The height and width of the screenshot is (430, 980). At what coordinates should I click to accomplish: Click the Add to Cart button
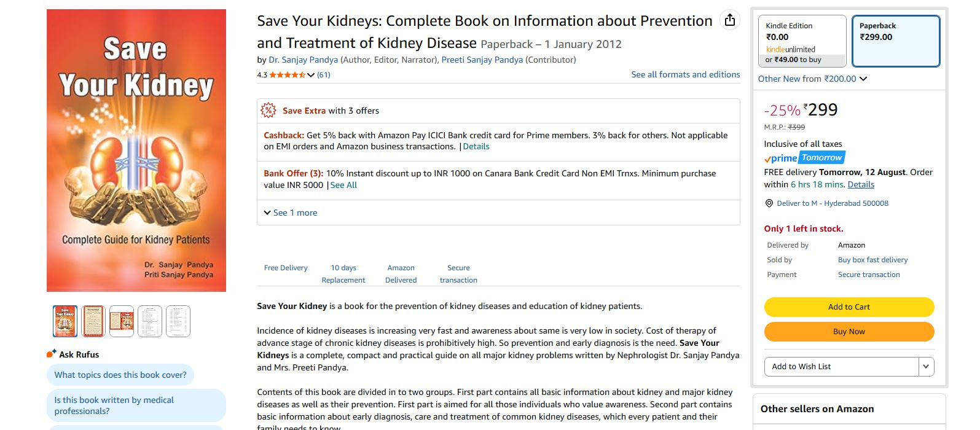coord(849,307)
